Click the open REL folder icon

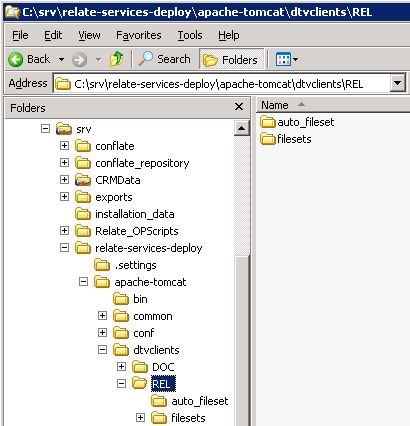pos(140,383)
